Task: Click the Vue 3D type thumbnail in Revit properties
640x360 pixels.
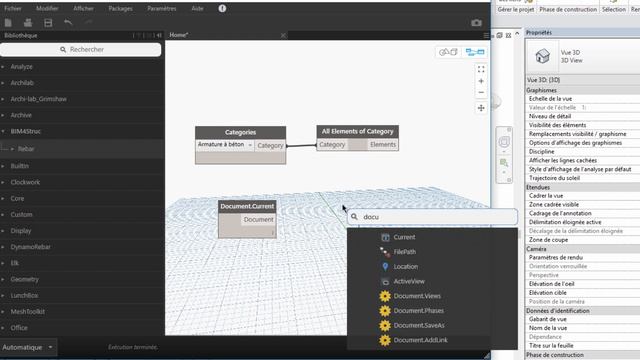Action: pyautogui.click(x=542, y=56)
